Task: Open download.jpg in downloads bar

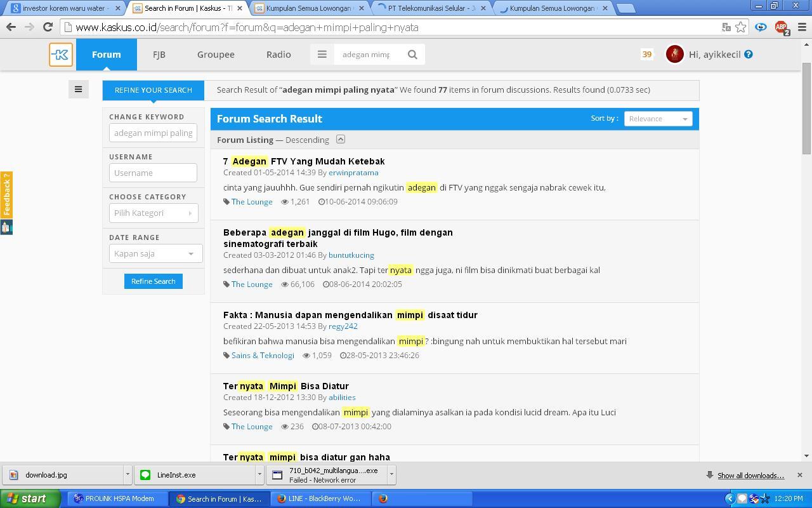Action: click(x=63, y=474)
